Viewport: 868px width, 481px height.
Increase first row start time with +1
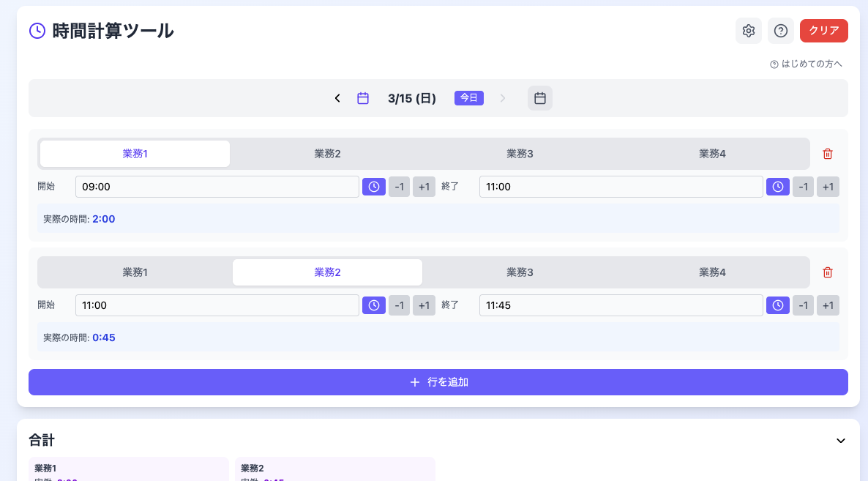(x=424, y=187)
